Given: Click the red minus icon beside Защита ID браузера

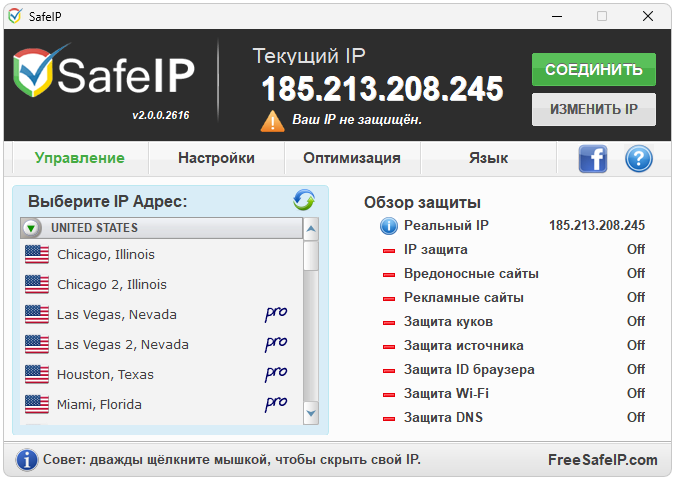Looking at the screenshot, I should pos(389,370).
